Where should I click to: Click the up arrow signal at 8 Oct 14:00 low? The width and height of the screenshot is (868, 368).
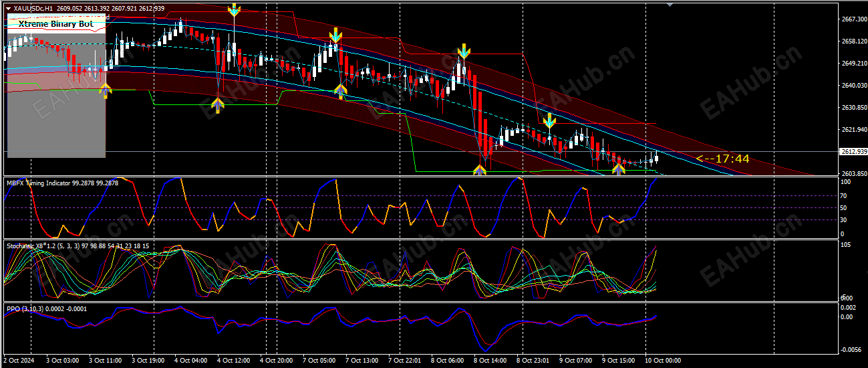(480, 170)
